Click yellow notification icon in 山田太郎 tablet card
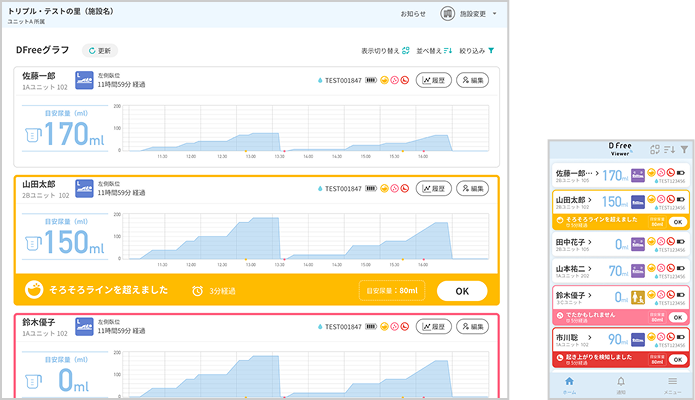 coord(384,188)
